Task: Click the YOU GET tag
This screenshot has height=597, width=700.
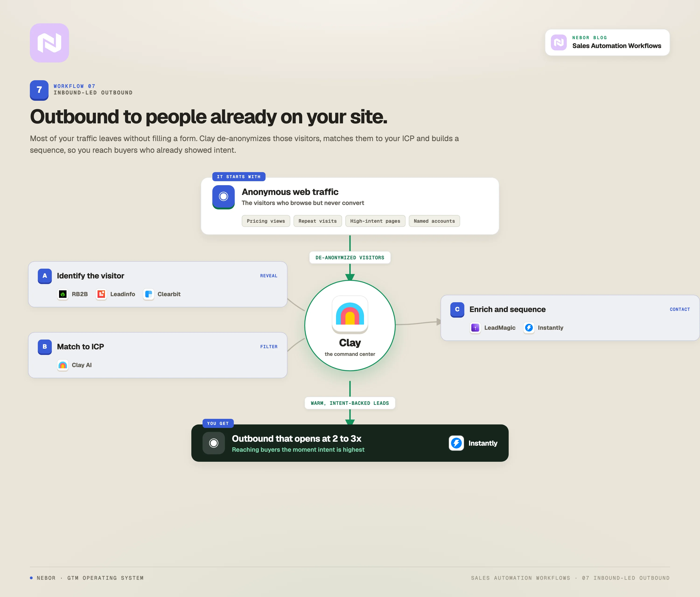Action: point(218,423)
